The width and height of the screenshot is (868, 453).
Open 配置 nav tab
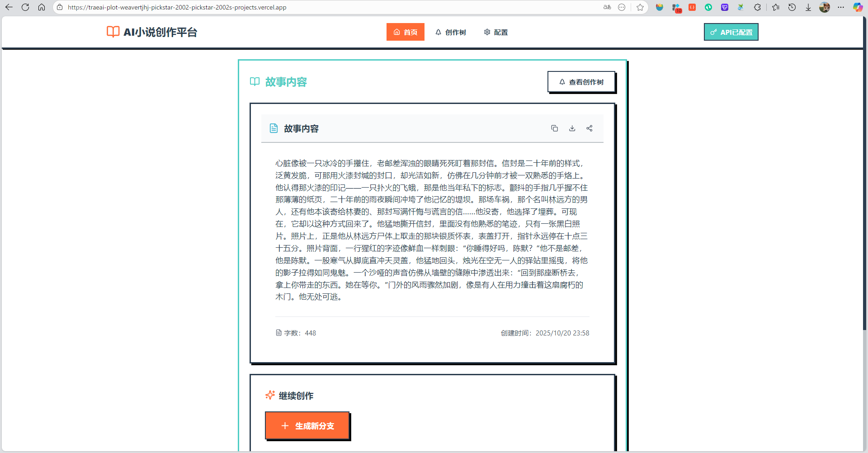point(496,32)
